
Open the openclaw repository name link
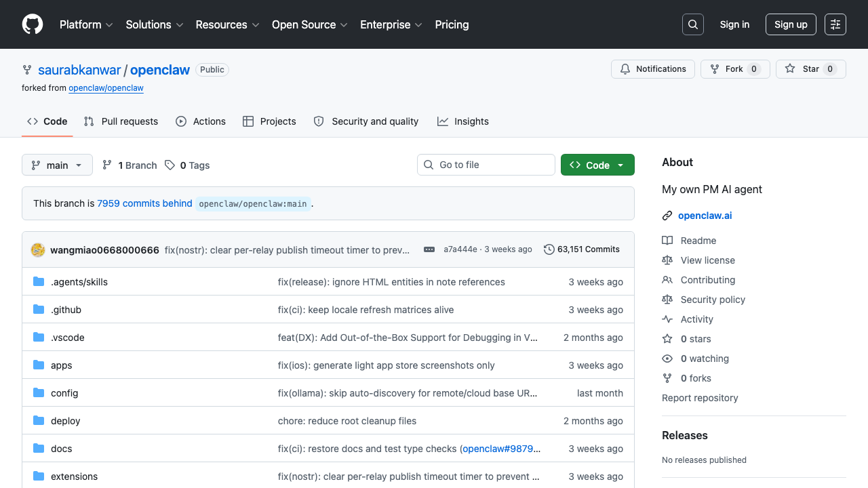point(160,70)
